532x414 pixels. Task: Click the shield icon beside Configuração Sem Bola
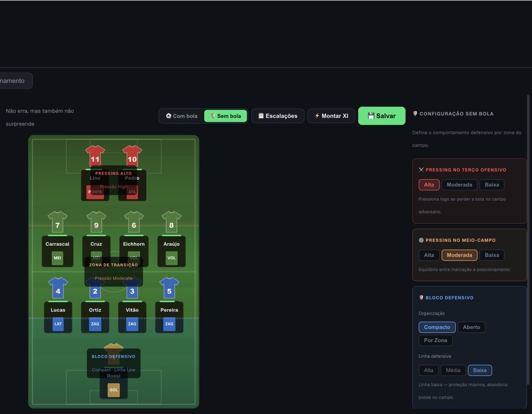[x=415, y=114]
